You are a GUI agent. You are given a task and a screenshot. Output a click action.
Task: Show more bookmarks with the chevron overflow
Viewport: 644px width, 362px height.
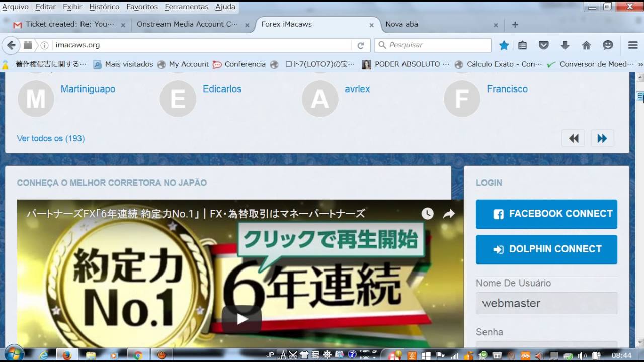640,64
